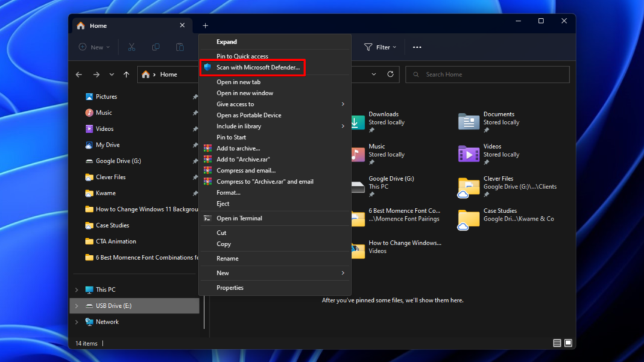Open the See more ellipsis menu
This screenshot has height=362, width=644.
[416, 46]
